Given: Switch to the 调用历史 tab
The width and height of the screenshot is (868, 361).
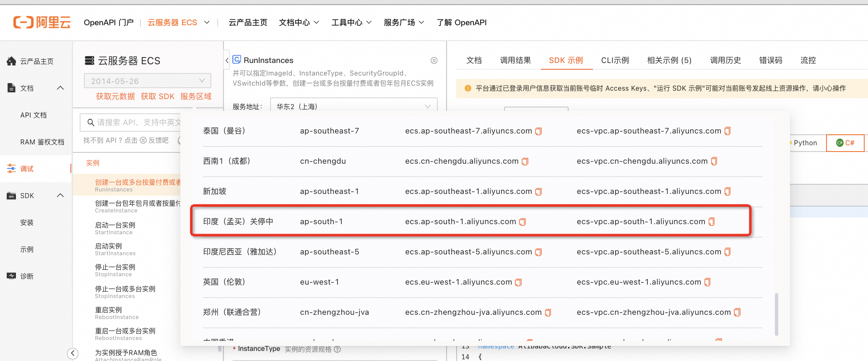Looking at the screenshot, I should click(725, 60).
